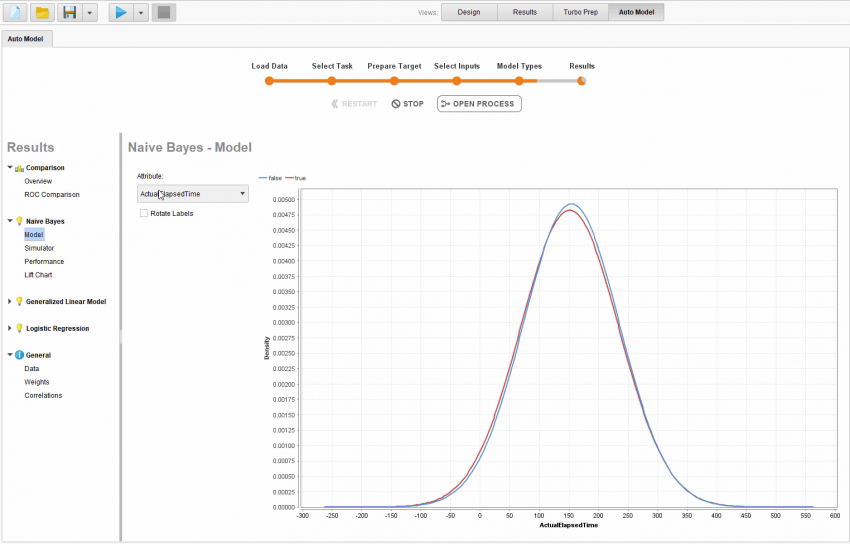Open Correlations under General
Screen dimensions: 850x544
tap(43, 396)
